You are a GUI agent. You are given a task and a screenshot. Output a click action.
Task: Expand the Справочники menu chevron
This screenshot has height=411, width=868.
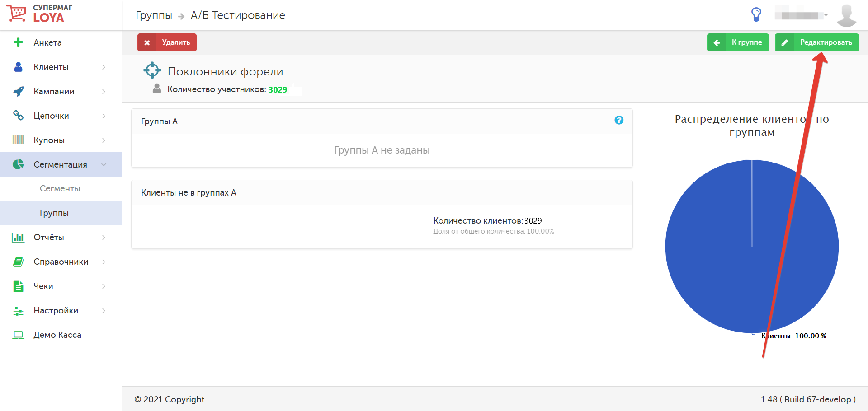click(104, 262)
